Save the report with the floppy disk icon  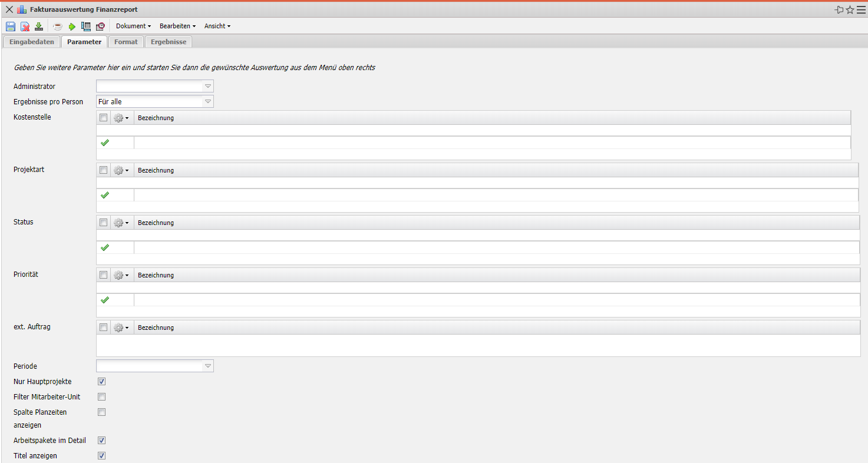point(11,27)
